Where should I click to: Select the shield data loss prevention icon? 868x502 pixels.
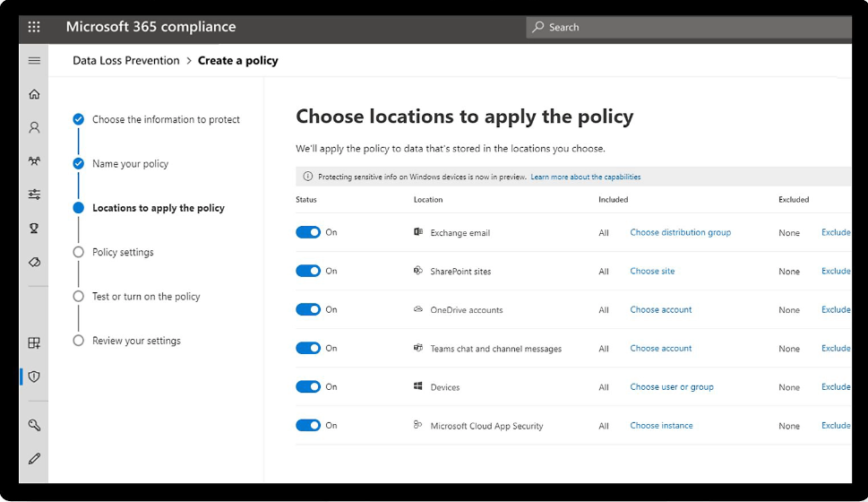[x=34, y=376]
